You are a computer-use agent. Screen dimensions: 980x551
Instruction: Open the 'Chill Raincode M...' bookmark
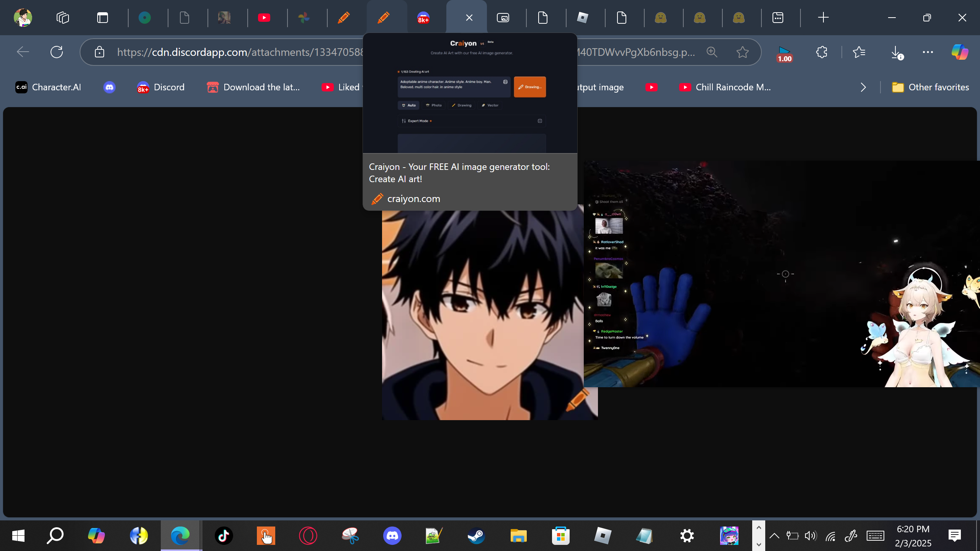[725, 87]
